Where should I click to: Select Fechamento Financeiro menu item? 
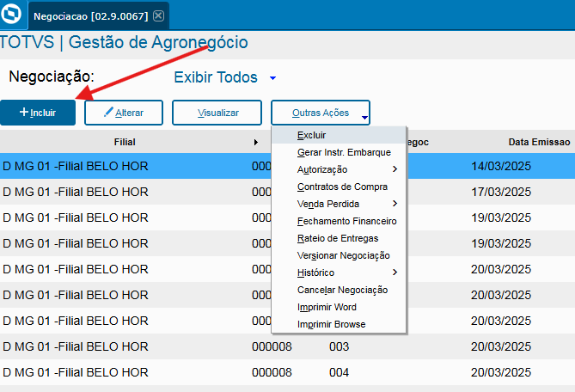(x=339, y=222)
